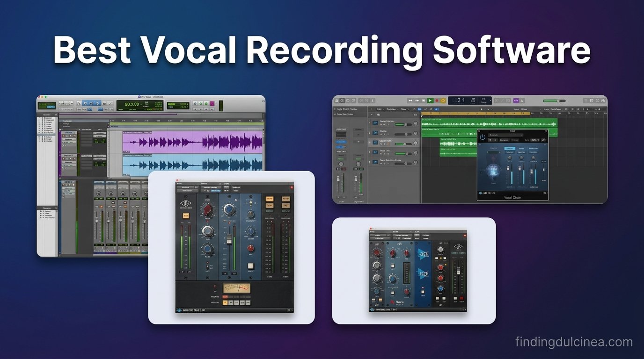This screenshot has width=644, height=359.
Task: Click the purple button in Logic's control bar
Action: [x=516, y=101]
